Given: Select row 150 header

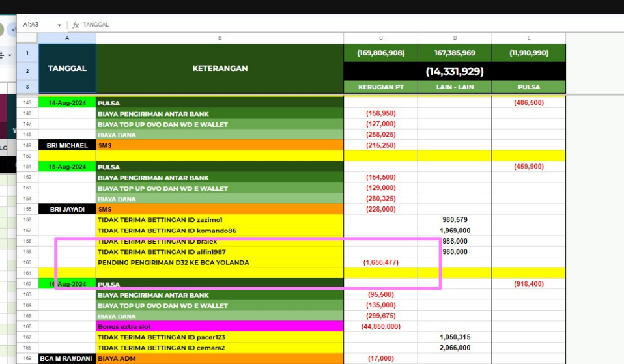Looking at the screenshot, I should [27, 156].
